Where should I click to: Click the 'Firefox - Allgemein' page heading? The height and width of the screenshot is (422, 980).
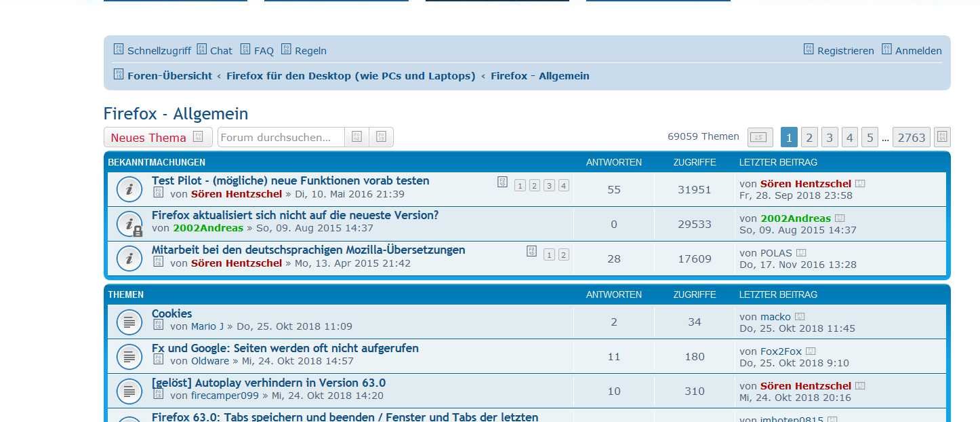[176, 113]
